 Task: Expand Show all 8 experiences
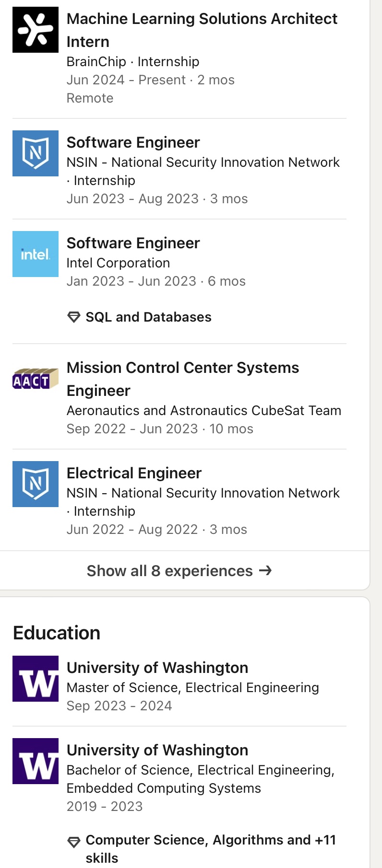(170, 571)
